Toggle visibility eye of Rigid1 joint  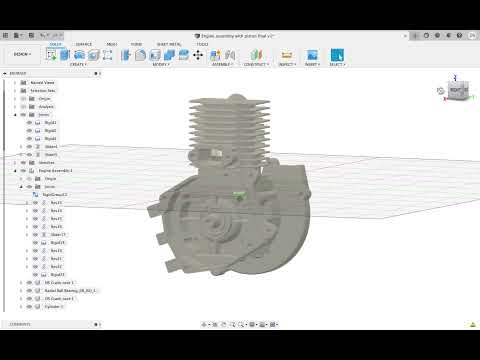(x=29, y=123)
